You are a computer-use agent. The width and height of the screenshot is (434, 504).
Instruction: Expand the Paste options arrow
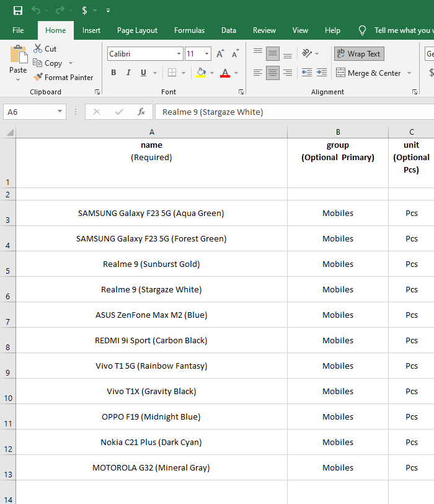(18, 79)
